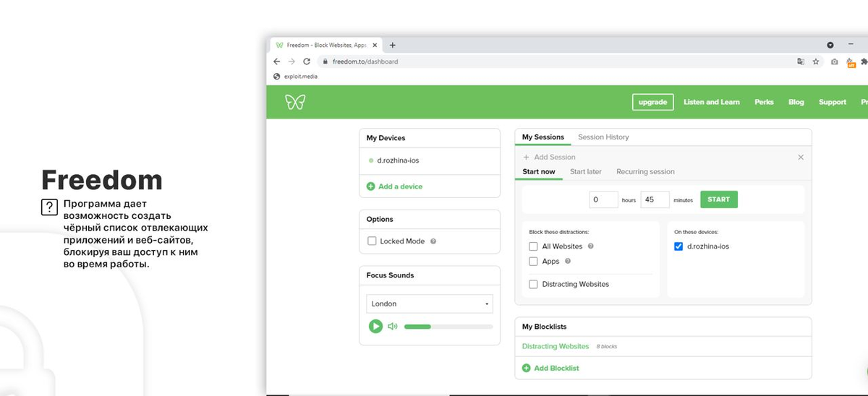Open a new browser tab
868x396 pixels.
393,45
